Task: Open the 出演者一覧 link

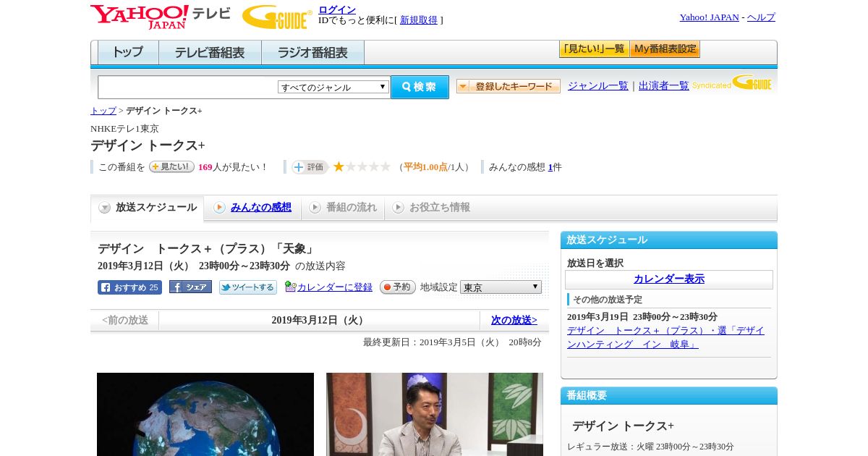Action: [664, 85]
